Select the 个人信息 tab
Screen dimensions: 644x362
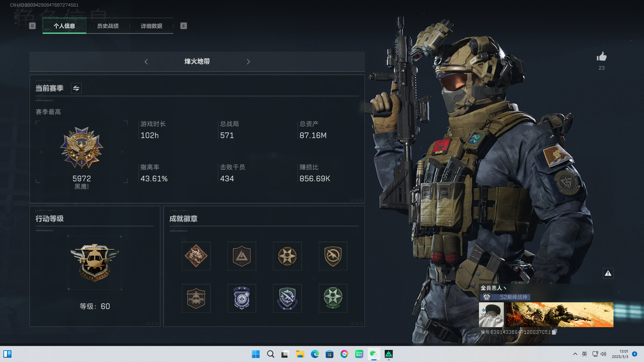pos(64,26)
